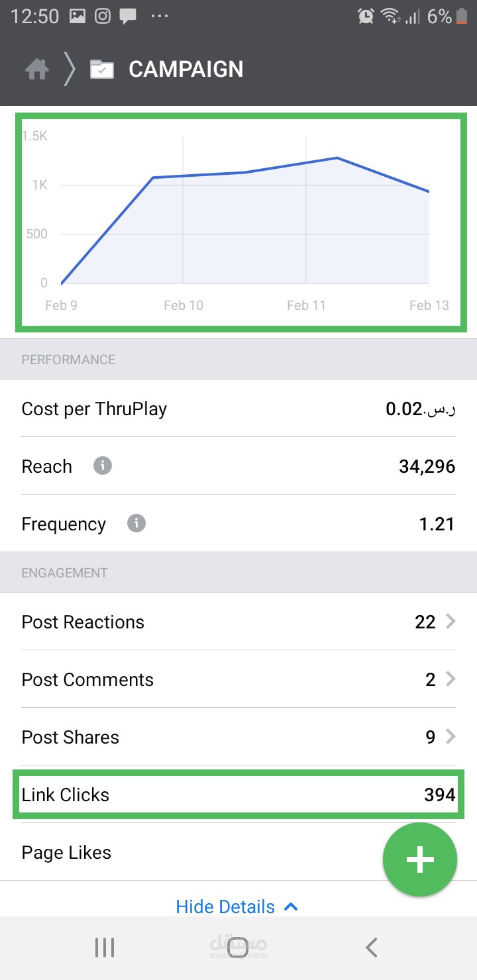Tap the Feb 11 chart axis label

coord(306,305)
